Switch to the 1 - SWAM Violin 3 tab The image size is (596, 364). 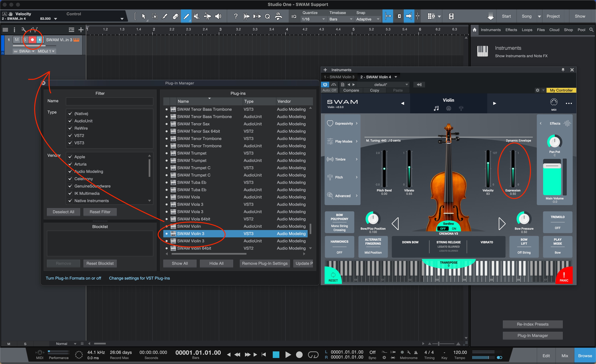[x=339, y=77]
